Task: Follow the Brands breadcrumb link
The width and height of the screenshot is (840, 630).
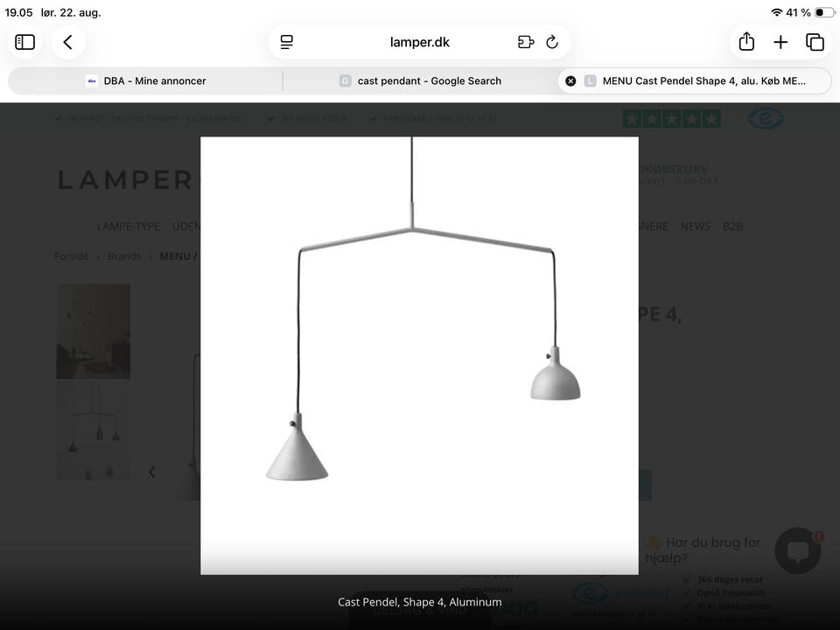Action: click(123, 256)
